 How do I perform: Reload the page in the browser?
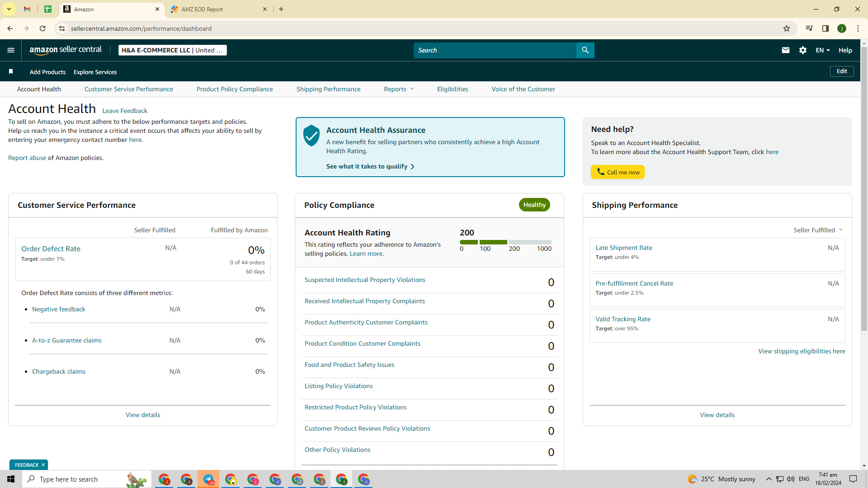coord(42,28)
